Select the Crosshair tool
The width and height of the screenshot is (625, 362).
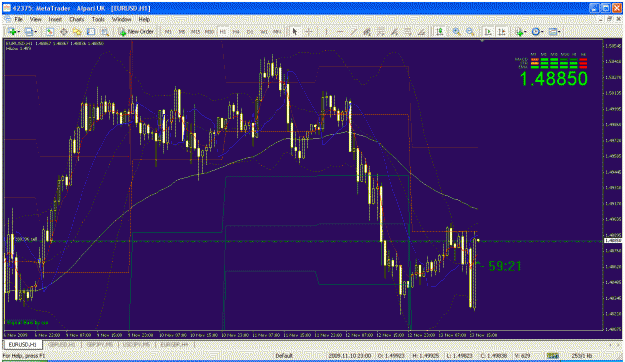(x=309, y=31)
